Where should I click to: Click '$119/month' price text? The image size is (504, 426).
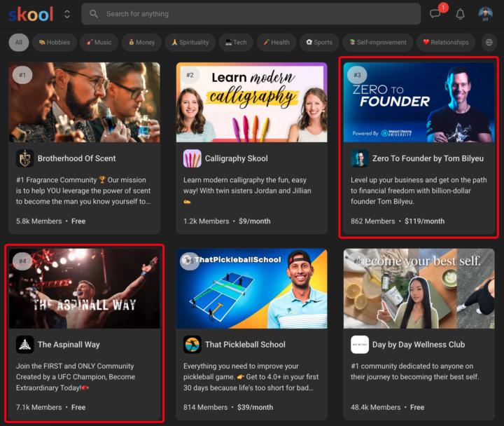pyautogui.click(x=425, y=221)
